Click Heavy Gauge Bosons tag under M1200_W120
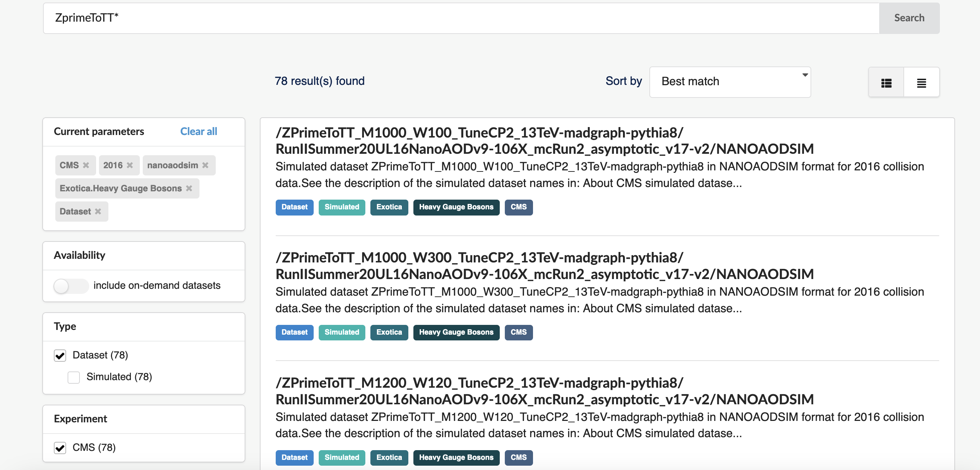980x470 pixels. point(456,457)
